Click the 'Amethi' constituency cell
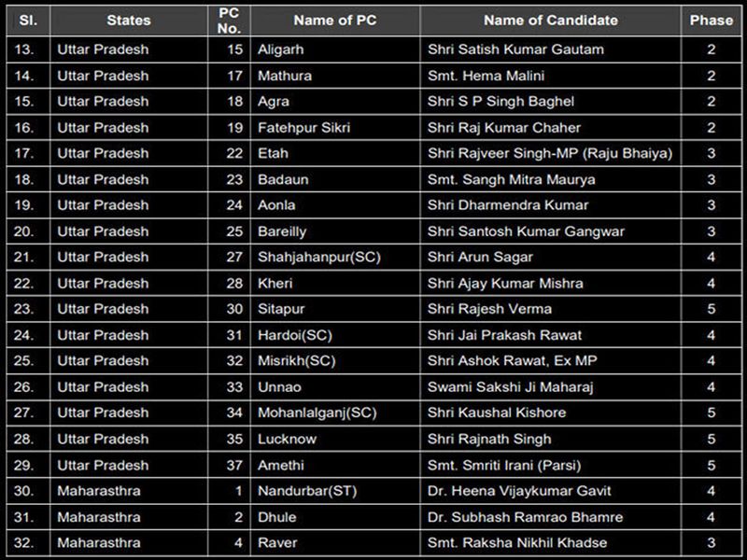Image resolution: width=747 pixels, height=560 pixels. 281,465
